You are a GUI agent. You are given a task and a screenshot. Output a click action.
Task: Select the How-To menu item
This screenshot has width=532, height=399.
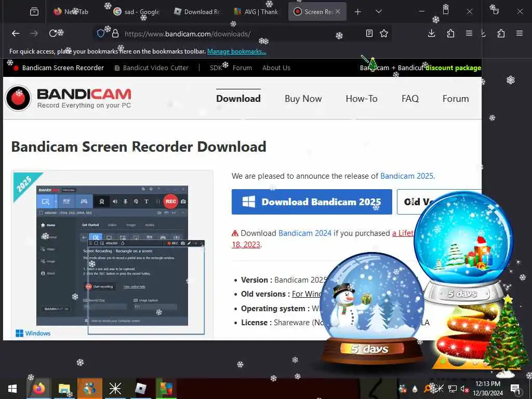click(x=362, y=99)
